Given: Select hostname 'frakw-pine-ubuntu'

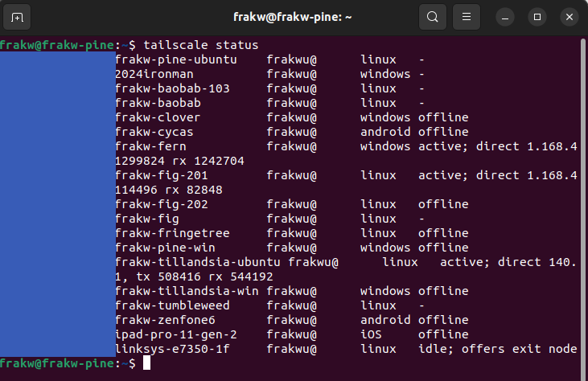Looking at the screenshot, I should [x=176, y=59].
